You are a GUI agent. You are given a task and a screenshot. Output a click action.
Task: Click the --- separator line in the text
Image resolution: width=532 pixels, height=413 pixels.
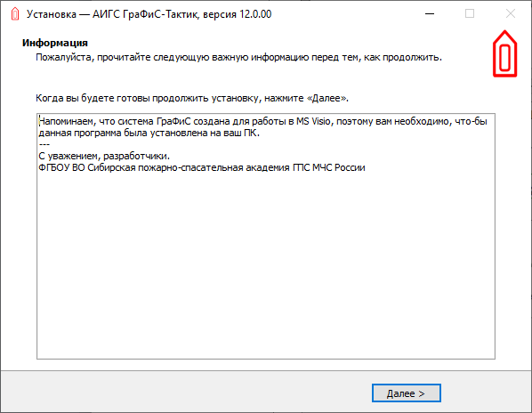[x=44, y=144]
